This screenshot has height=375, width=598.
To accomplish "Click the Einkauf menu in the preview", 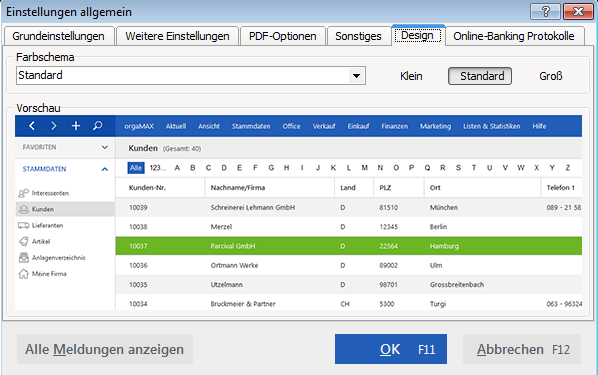I will tap(358, 126).
